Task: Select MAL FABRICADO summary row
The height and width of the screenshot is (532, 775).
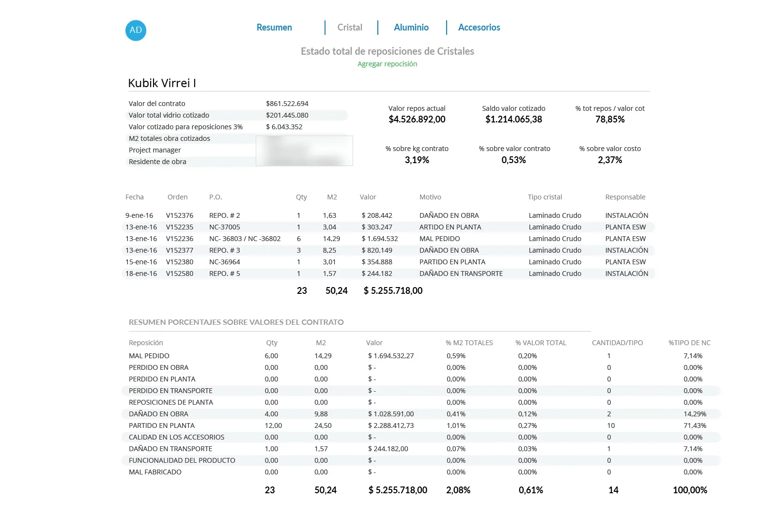Action: tap(421, 472)
